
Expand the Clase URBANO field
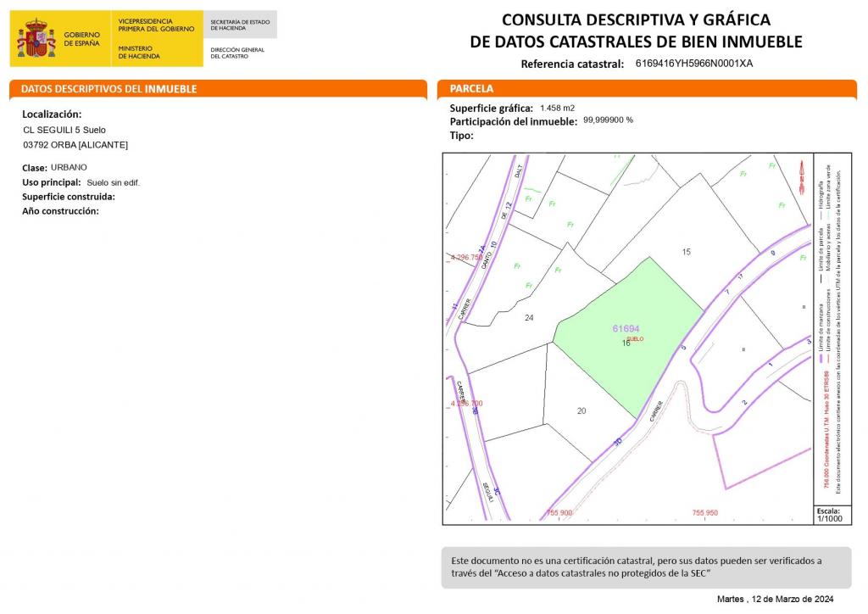54,167
